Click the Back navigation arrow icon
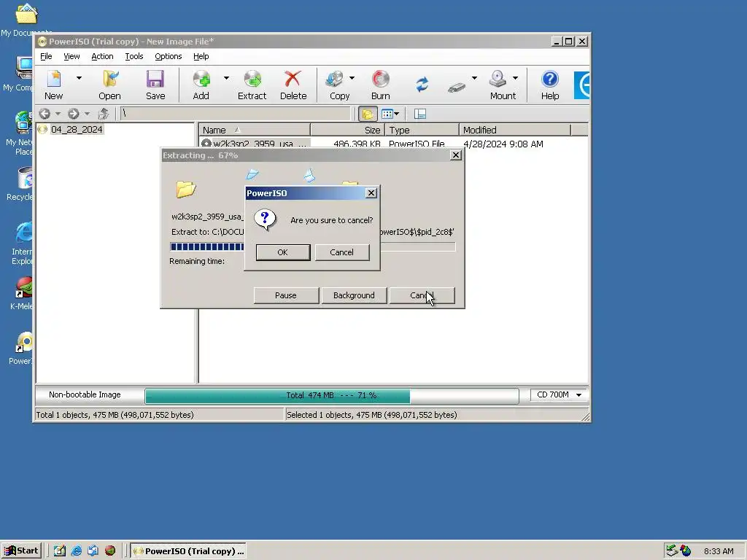The width and height of the screenshot is (747, 560). [x=44, y=114]
